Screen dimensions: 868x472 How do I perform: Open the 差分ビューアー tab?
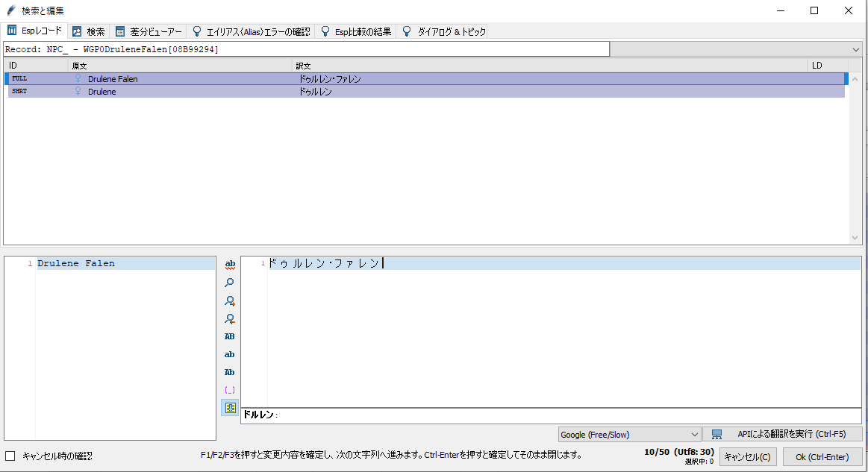click(148, 31)
